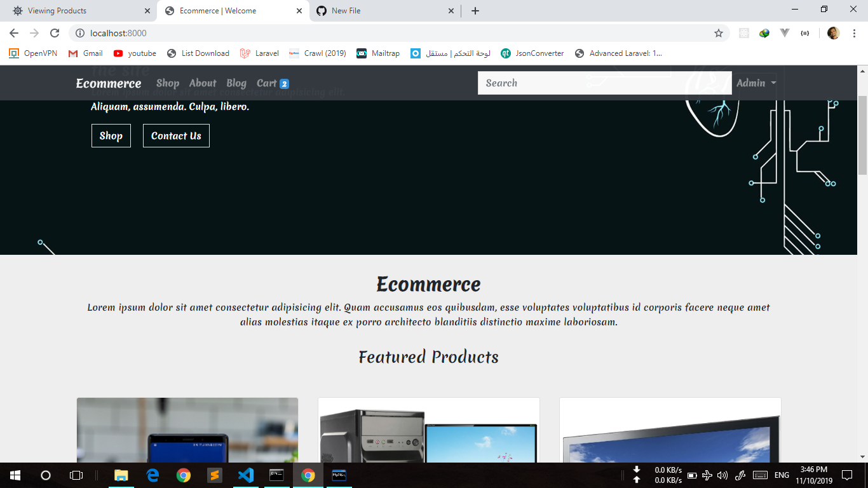The width and height of the screenshot is (868, 488).
Task: Open the Gmail bookmark
Action: tap(85, 53)
